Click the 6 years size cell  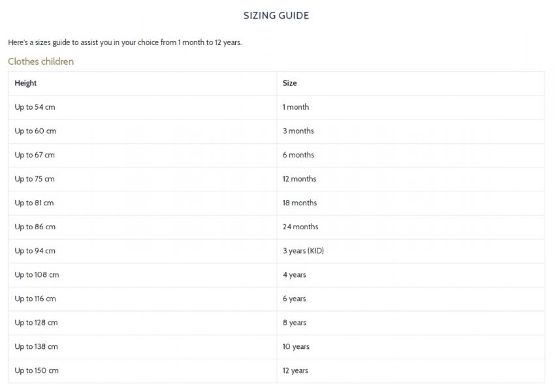click(294, 299)
